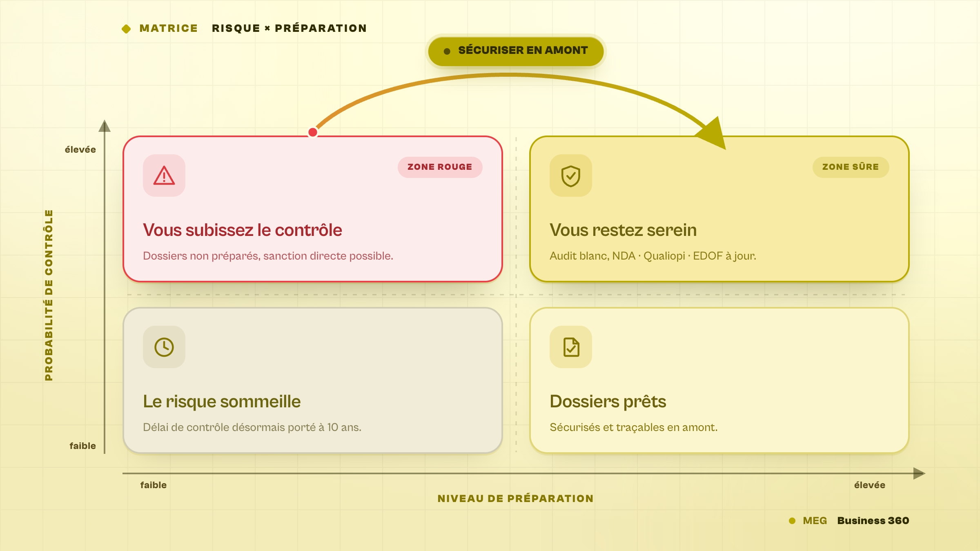Click the yellow diamond icon beside MATRICE
Screen dimensions: 980x551
click(126, 29)
